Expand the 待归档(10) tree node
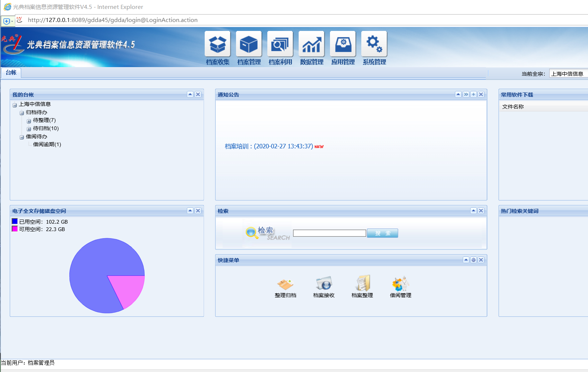This screenshot has height=372, width=588. (29, 129)
